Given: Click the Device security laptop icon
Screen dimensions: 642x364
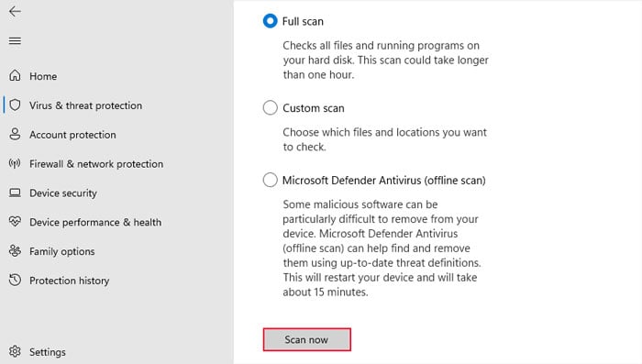Looking at the screenshot, I should pos(15,193).
